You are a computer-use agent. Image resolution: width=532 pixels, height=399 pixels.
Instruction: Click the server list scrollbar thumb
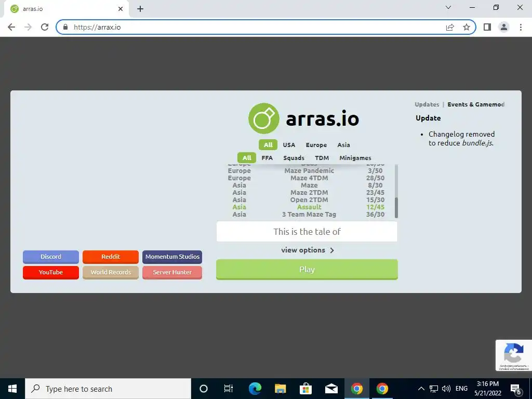click(x=396, y=208)
